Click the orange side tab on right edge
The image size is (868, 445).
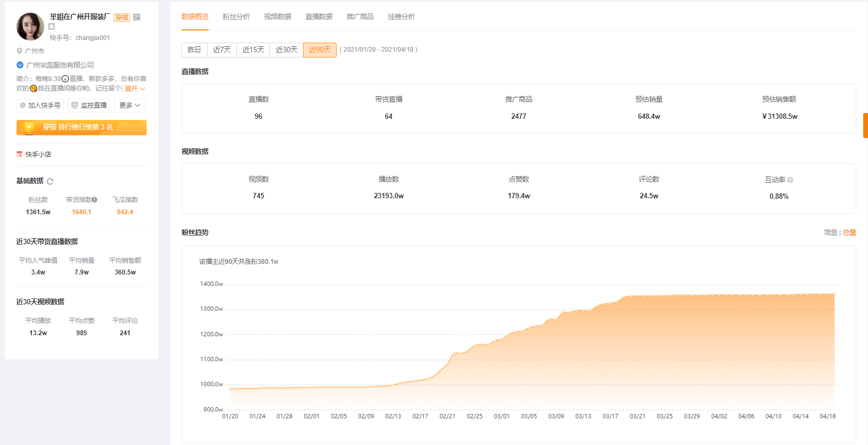tap(865, 125)
